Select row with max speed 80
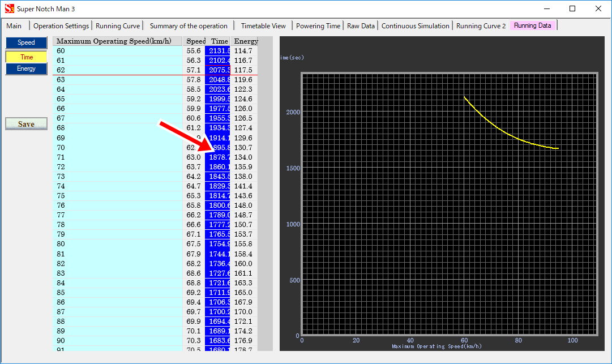 pos(155,244)
